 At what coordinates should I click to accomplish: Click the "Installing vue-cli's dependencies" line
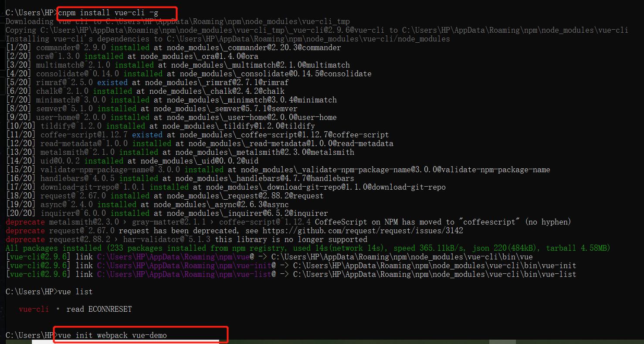(228, 39)
